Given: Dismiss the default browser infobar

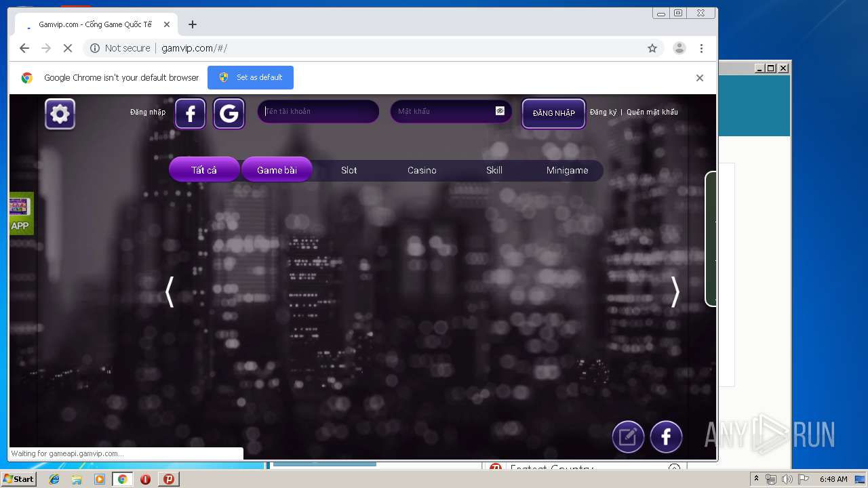Looking at the screenshot, I should [x=700, y=78].
